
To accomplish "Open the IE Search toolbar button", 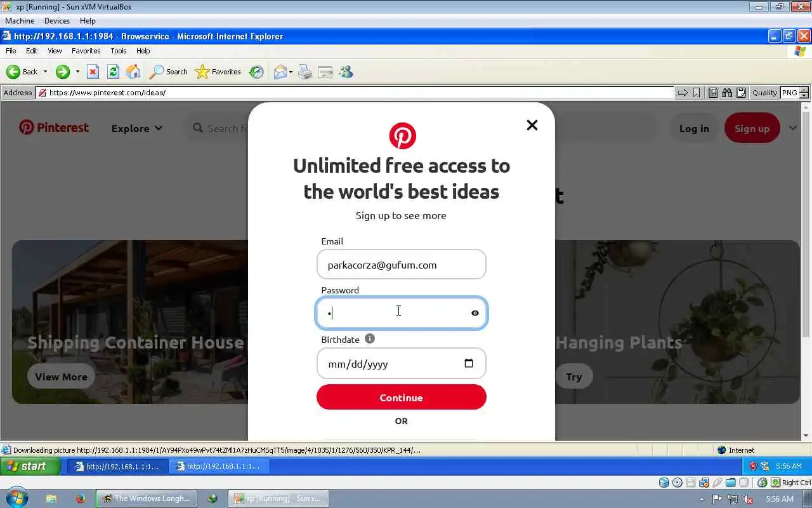I will [x=168, y=72].
